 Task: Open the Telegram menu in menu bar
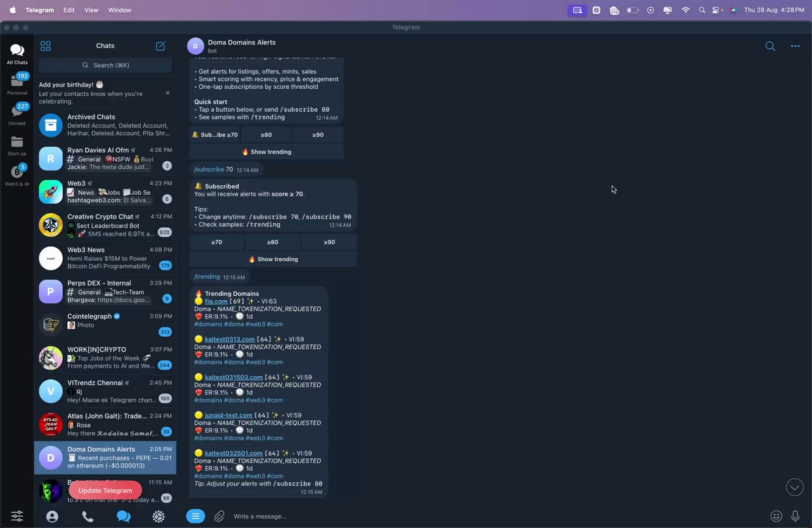pos(40,10)
